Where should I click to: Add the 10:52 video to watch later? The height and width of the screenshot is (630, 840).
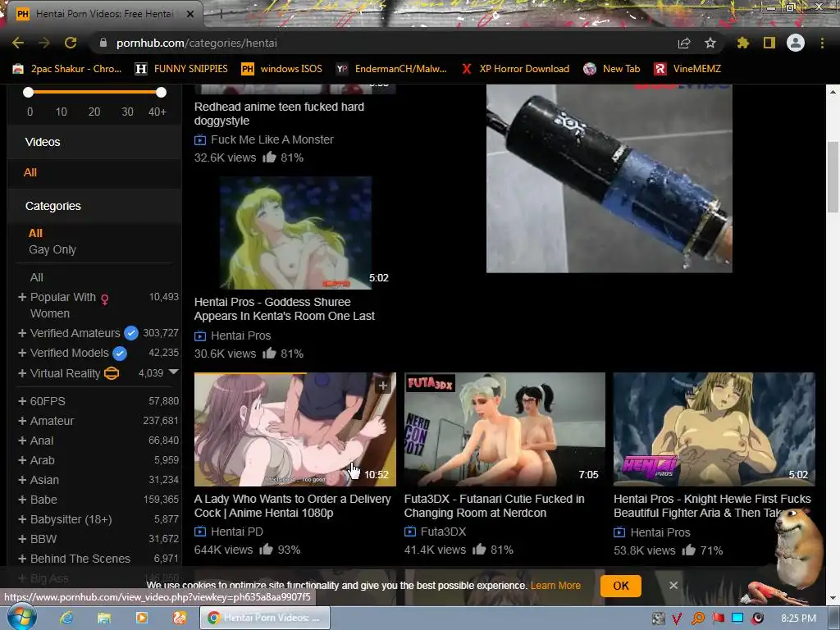383,386
